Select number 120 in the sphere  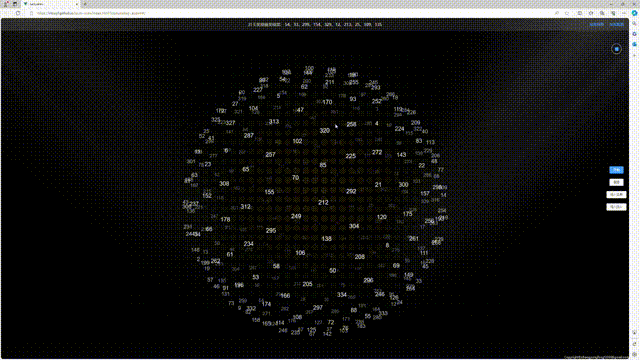point(382,217)
